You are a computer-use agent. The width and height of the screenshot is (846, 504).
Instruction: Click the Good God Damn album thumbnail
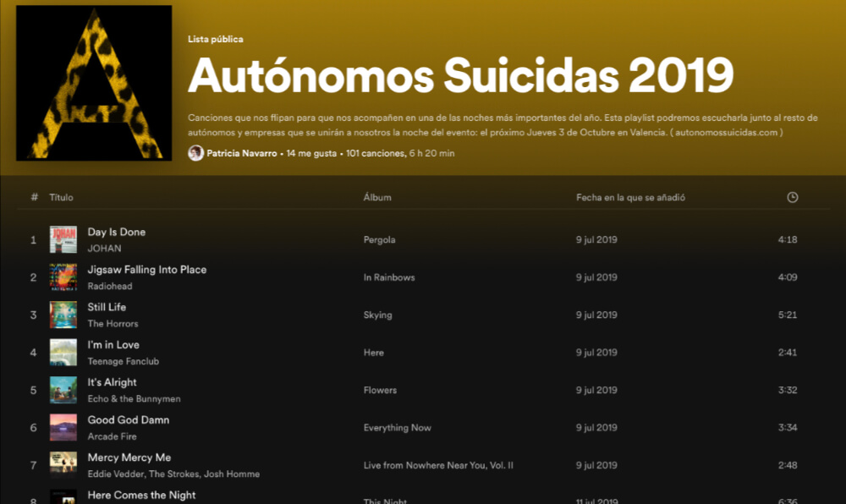(x=63, y=427)
